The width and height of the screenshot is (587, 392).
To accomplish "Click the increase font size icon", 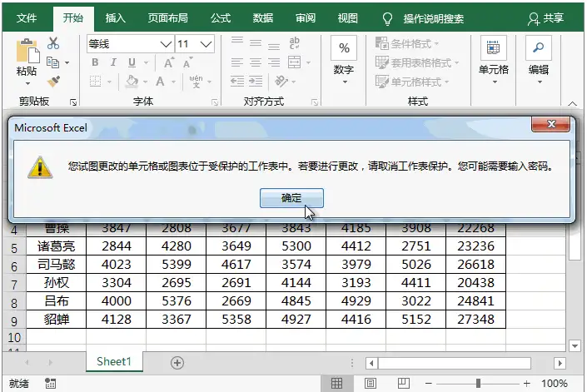I will [169, 62].
